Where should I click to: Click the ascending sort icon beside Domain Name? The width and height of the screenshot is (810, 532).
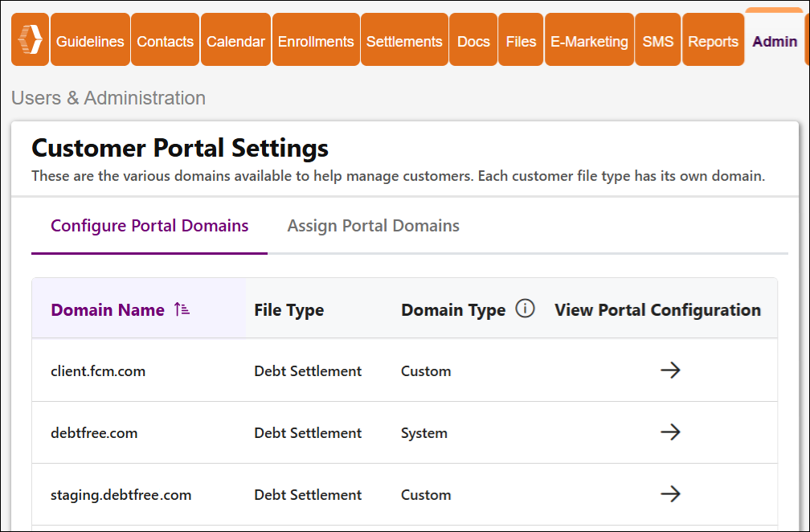pyautogui.click(x=182, y=309)
